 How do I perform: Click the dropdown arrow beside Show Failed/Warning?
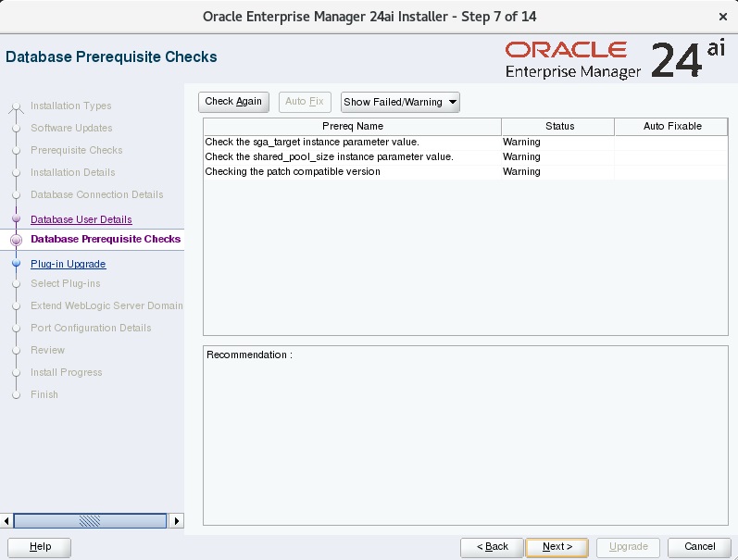tap(452, 102)
